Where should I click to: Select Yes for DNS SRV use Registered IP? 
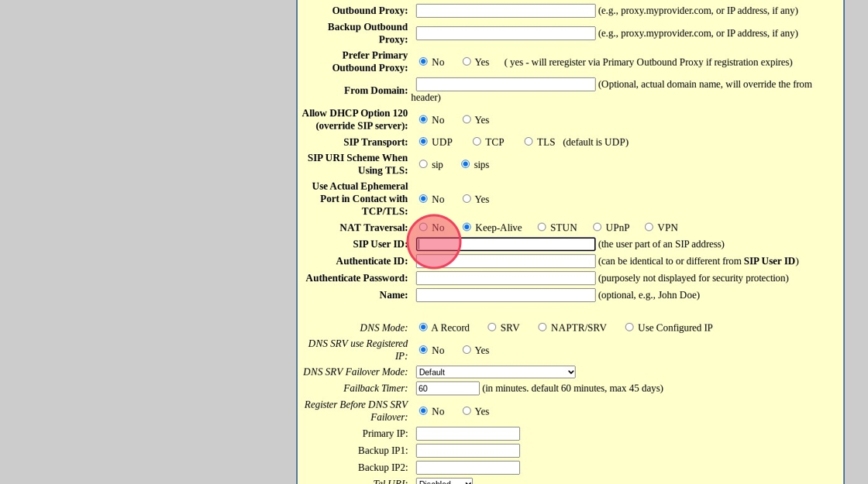[467, 350]
